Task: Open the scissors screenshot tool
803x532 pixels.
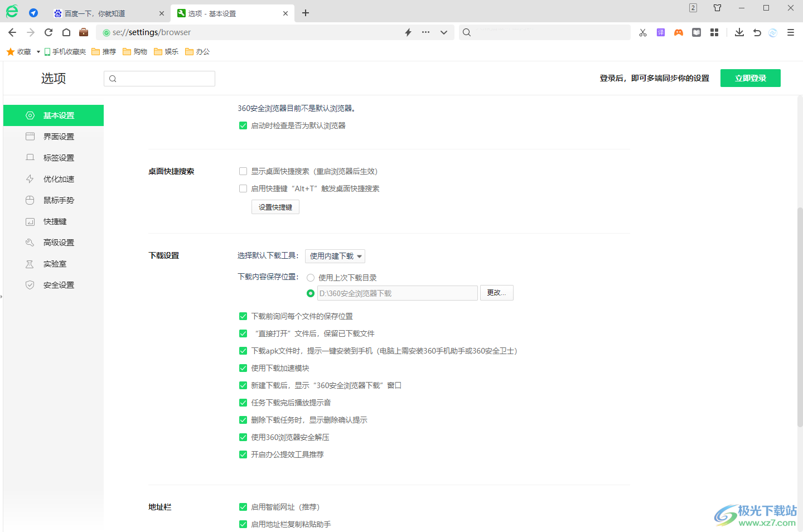Action: click(x=643, y=32)
